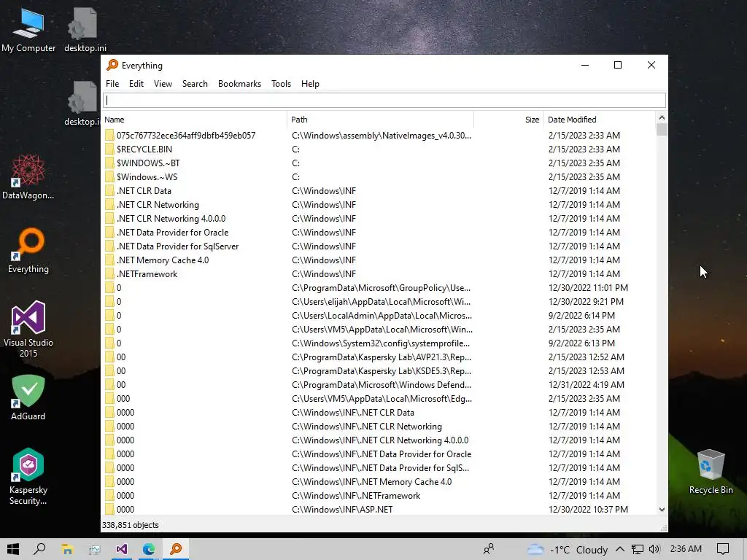The width and height of the screenshot is (747, 560).
Task: Show hidden system tray icons
Action: pos(620,549)
